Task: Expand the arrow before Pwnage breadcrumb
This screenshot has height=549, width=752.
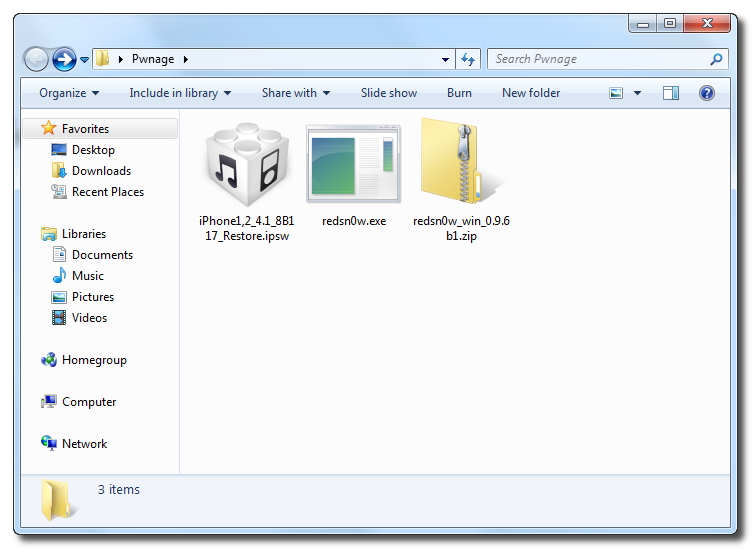Action: tap(120, 59)
